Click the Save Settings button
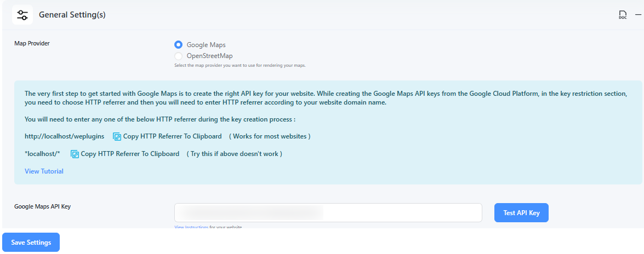Viewport: 644px width, 254px height. click(x=31, y=242)
